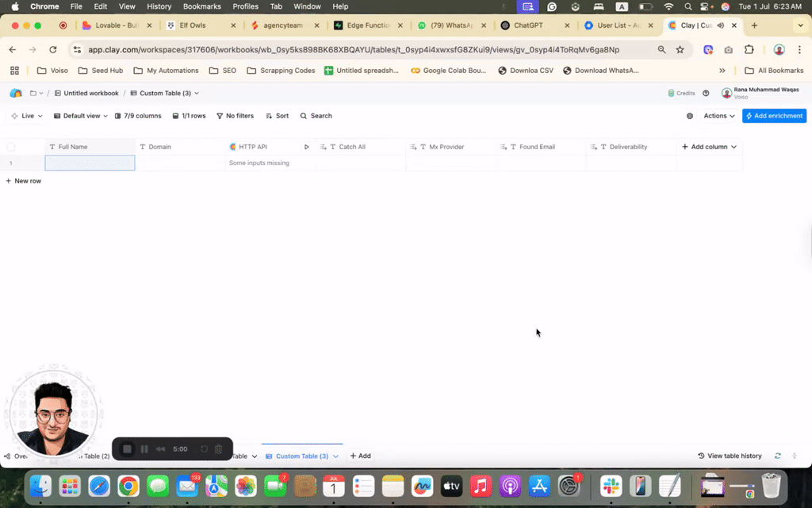
Task: Click the table settings gear icon beside Actions
Action: click(x=689, y=116)
